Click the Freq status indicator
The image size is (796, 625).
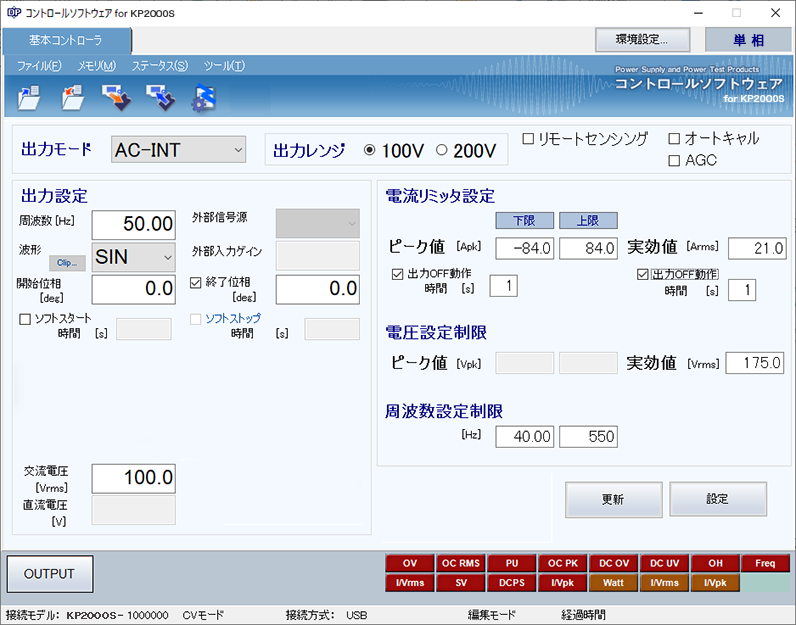click(x=765, y=564)
